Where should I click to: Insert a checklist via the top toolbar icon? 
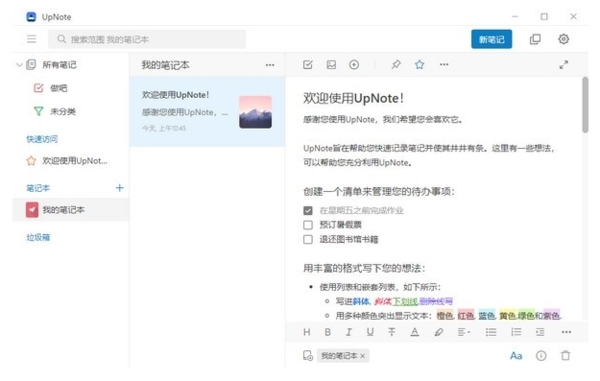tap(308, 65)
